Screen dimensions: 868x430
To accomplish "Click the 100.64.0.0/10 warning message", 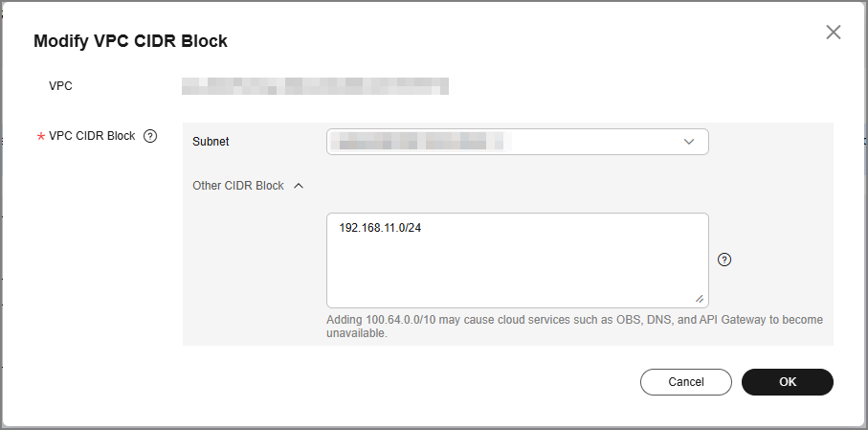I will (x=574, y=327).
